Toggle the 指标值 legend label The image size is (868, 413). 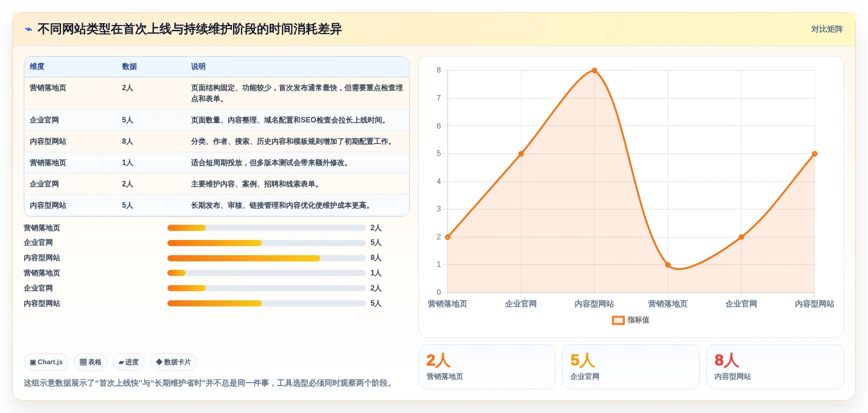pyautogui.click(x=638, y=320)
